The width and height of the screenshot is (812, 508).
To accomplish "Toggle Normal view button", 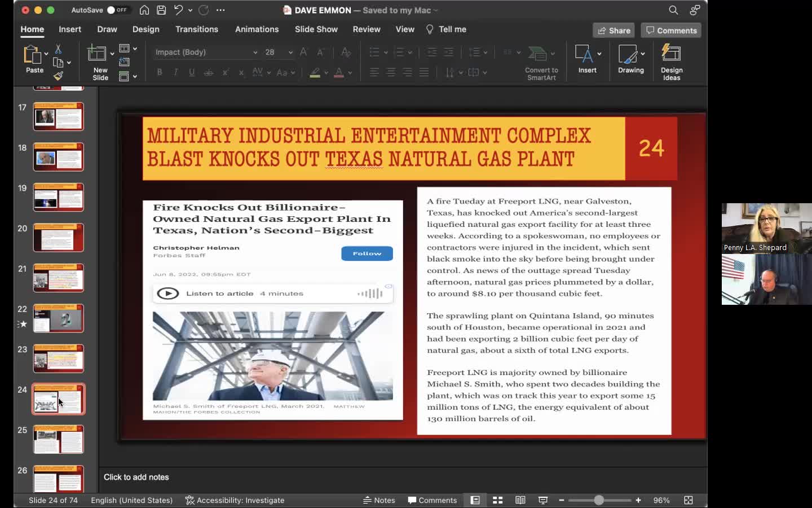I will [475, 500].
